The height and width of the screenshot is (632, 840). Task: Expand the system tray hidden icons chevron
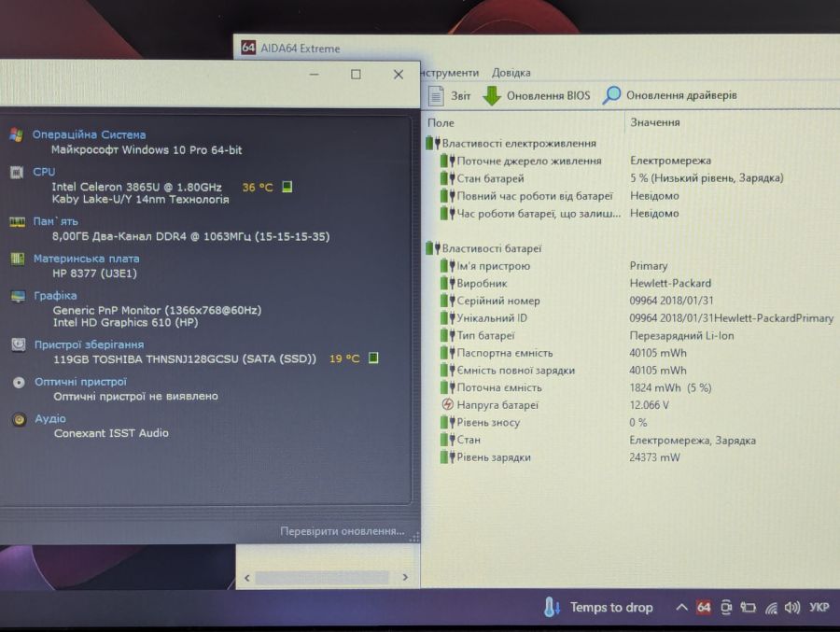[x=681, y=608]
